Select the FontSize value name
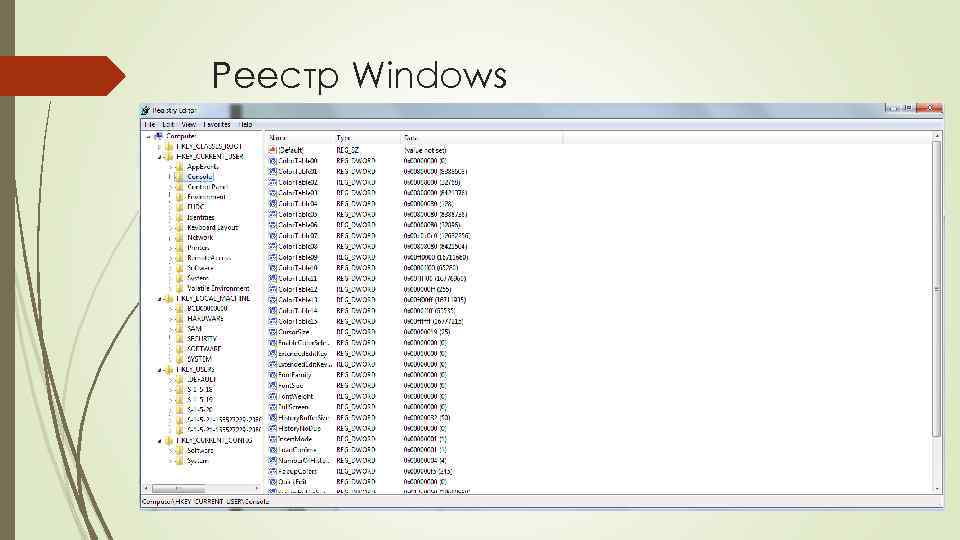This screenshot has width=960, height=540. [291, 386]
